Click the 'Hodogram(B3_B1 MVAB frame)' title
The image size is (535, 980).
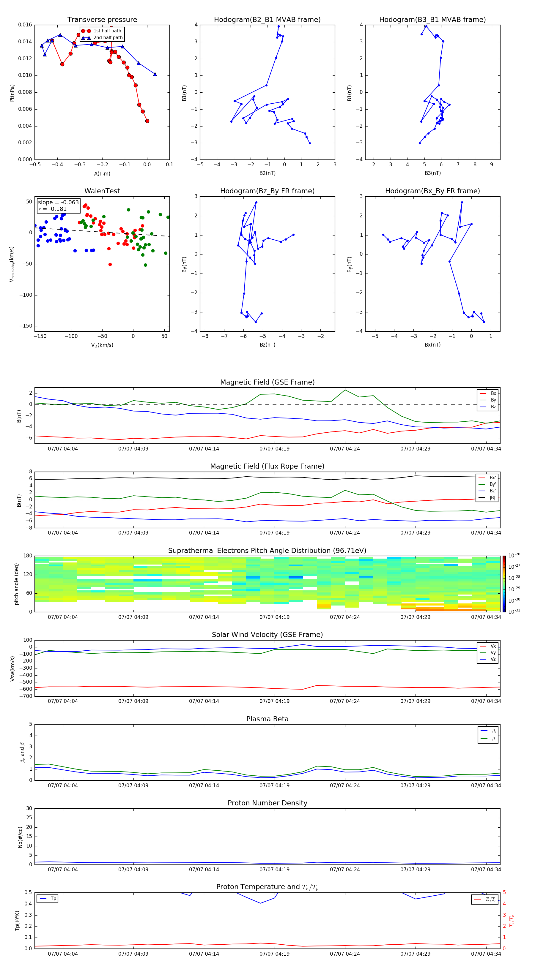(x=432, y=20)
